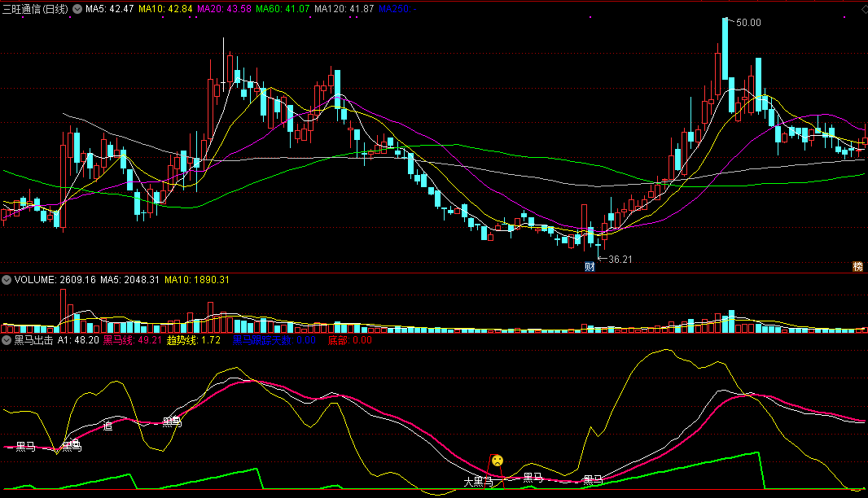Click the 追 signal label
The width and height of the screenshot is (868, 498).
108,426
